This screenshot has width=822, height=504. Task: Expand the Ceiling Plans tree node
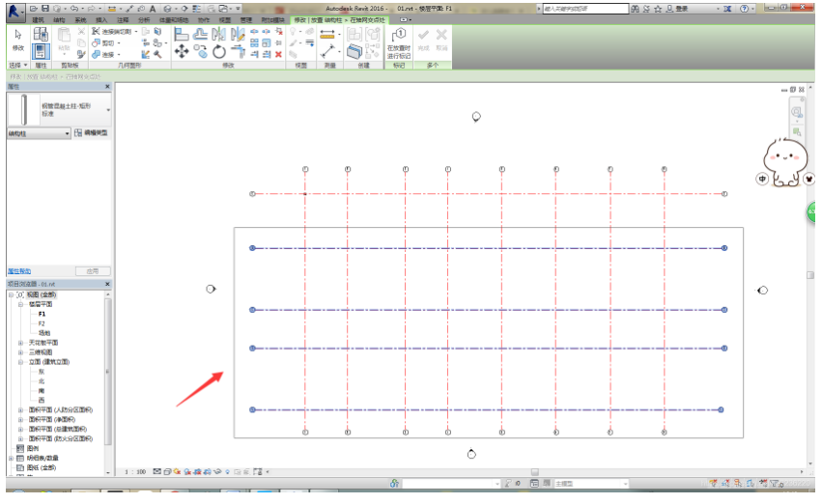pos(20,343)
